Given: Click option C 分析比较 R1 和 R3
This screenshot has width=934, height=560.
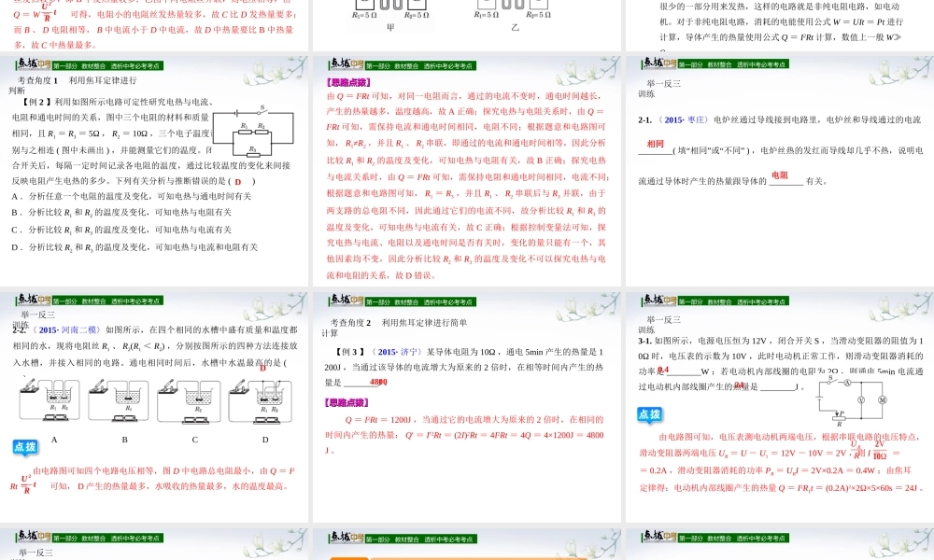Looking at the screenshot, I should coord(121,230).
